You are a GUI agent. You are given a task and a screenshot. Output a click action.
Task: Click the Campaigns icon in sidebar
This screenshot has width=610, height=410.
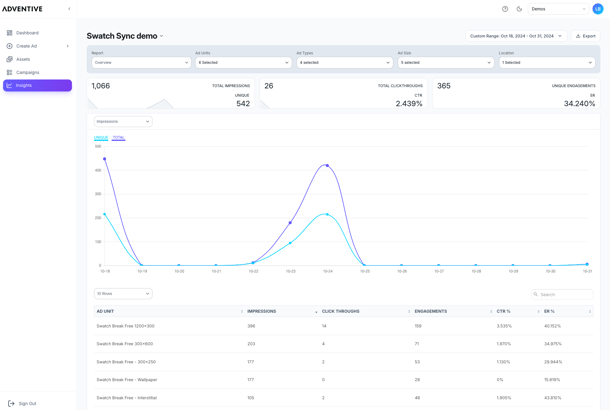point(9,72)
